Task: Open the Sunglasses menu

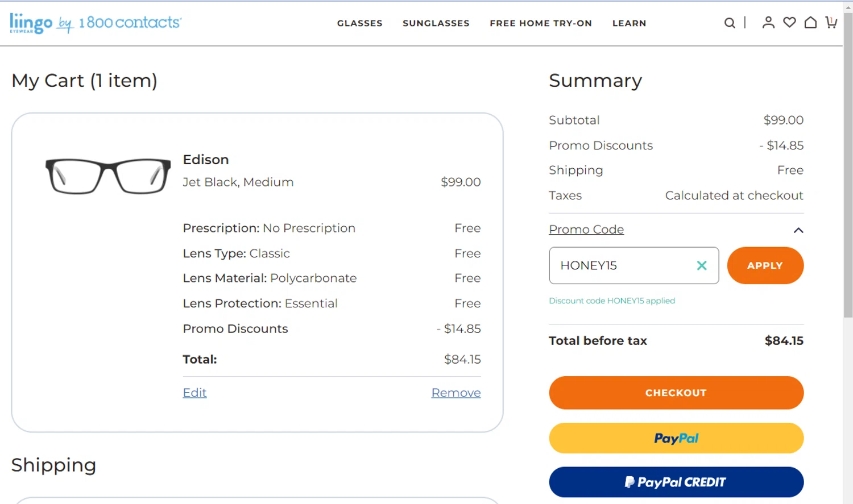Action: [436, 23]
